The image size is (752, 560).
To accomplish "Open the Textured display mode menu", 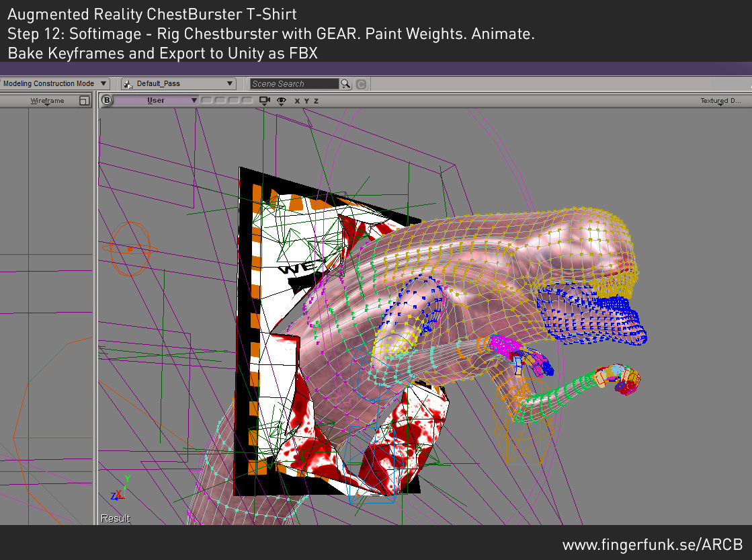I will click(720, 101).
